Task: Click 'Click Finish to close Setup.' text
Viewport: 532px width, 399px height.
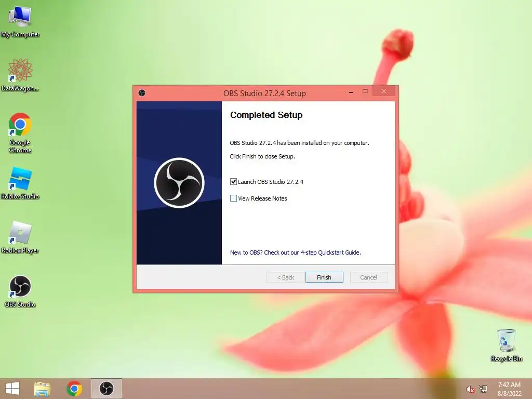Action: [x=262, y=156]
